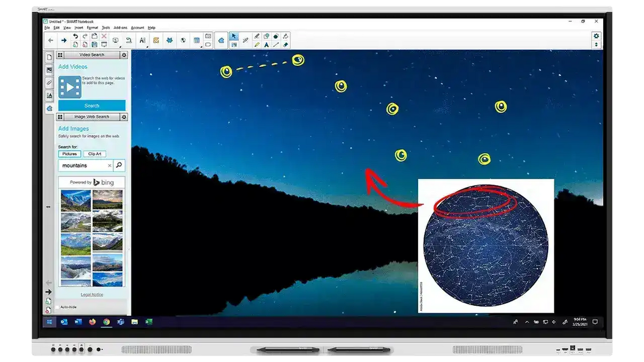
Task: Open the Add-ons menu
Action: coord(120,28)
